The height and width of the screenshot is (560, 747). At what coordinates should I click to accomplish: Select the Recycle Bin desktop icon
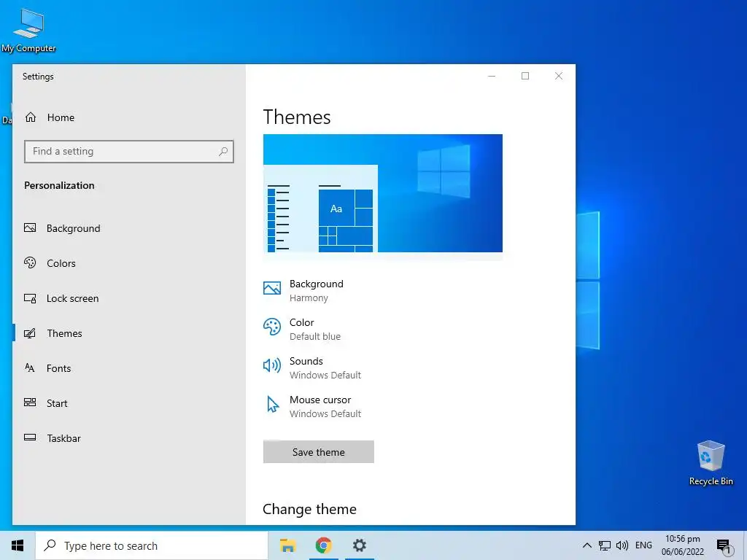[711, 463]
